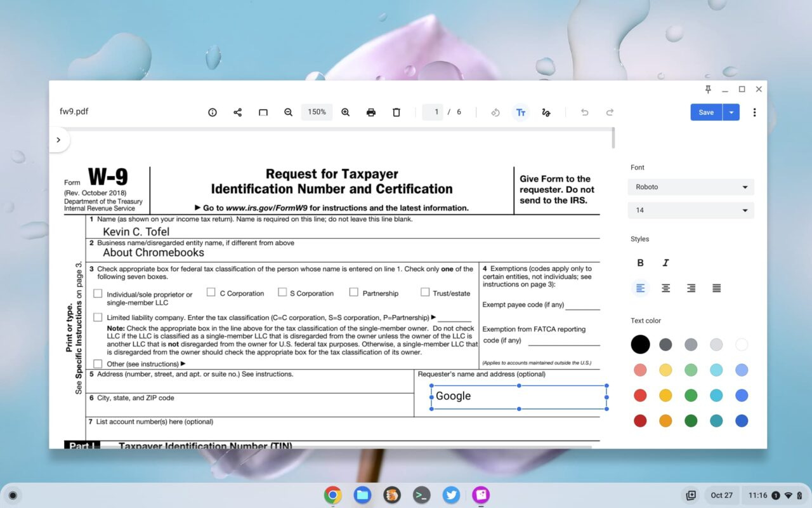Image resolution: width=812 pixels, height=508 pixels.
Task: Check Individual/sole proprietor box
Action: pos(98,293)
